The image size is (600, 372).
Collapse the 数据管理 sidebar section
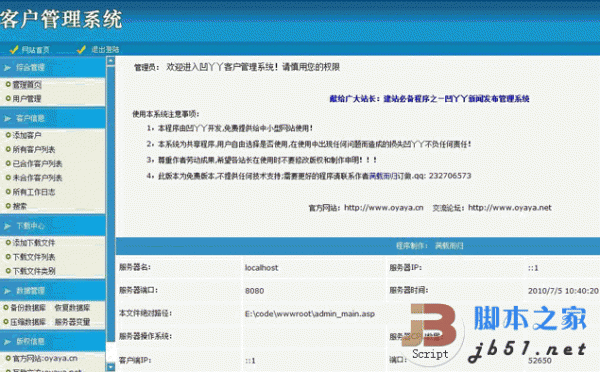52,291
